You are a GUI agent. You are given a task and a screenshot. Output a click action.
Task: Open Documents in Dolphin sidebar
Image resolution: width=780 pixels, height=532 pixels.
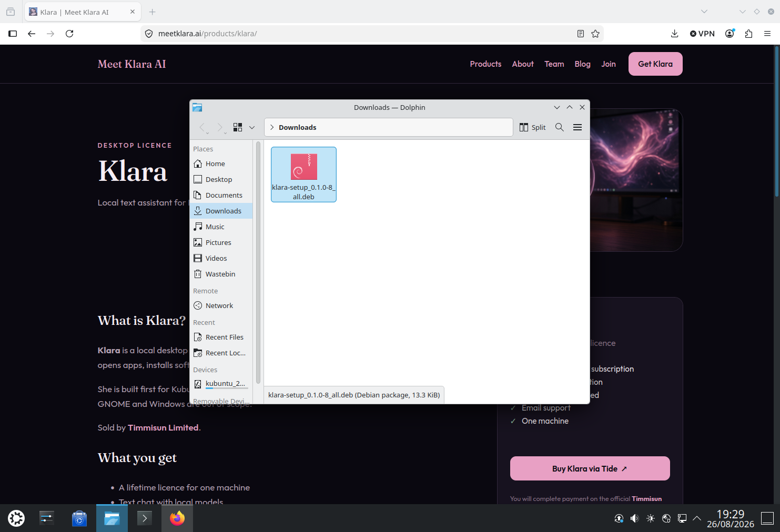[221, 195]
